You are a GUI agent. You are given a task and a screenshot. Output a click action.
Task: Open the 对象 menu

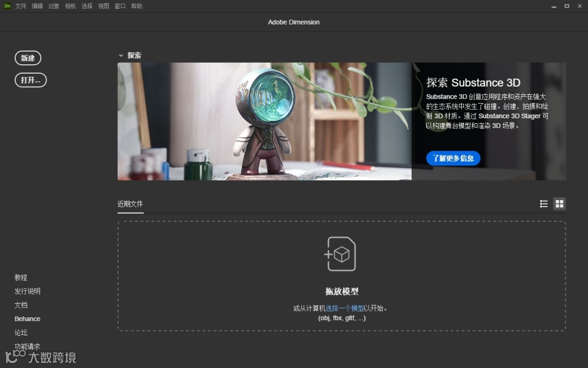53,6
